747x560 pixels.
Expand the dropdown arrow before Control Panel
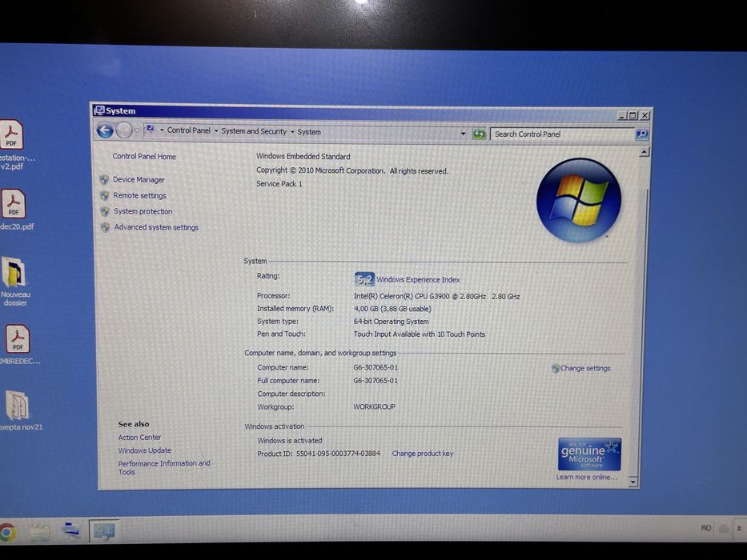coord(162,130)
